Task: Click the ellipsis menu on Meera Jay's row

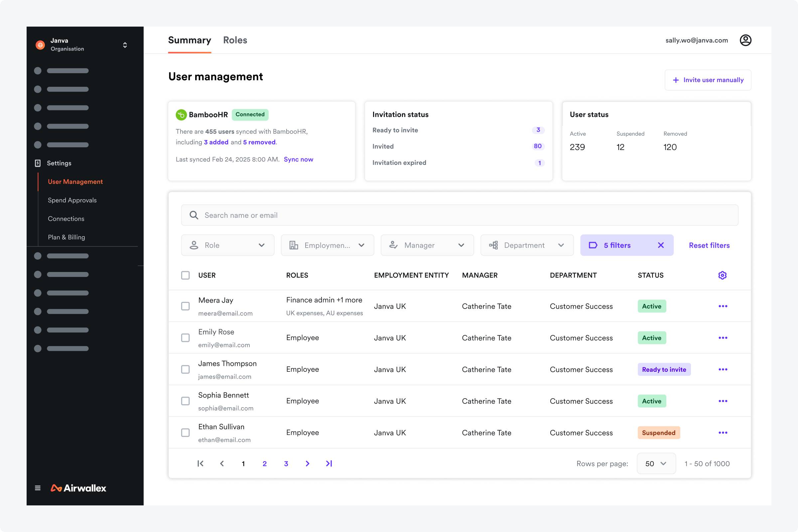Action: click(x=723, y=306)
